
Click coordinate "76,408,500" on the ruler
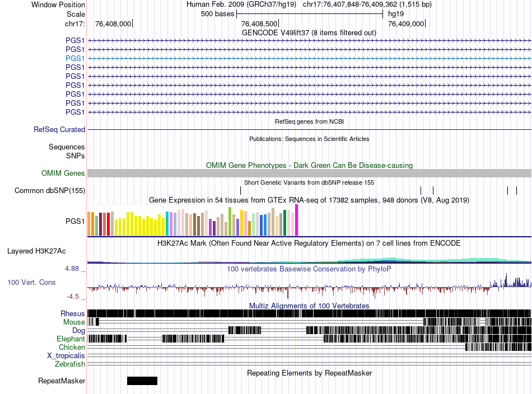pyautogui.click(x=259, y=24)
